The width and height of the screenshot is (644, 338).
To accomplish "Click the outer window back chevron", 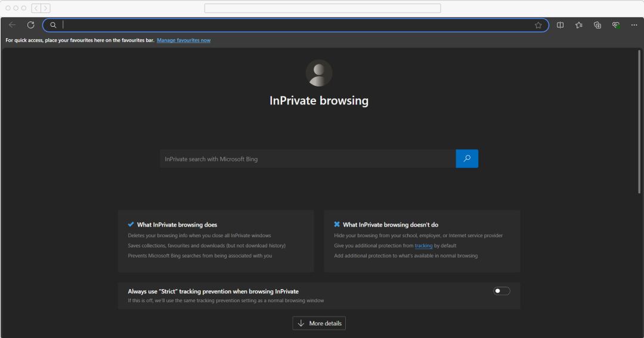I will pos(36,8).
